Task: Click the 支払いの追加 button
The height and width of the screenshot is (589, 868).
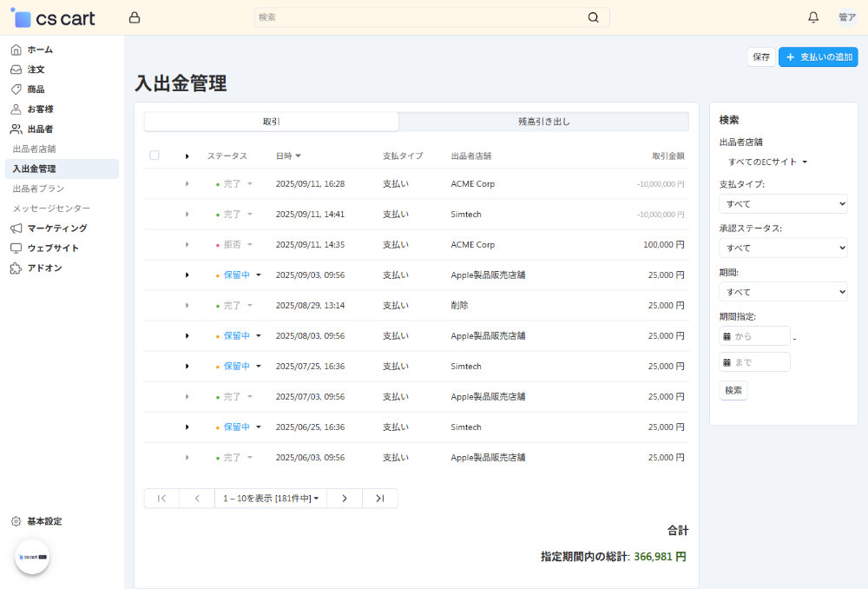Action: pyautogui.click(x=818, y=56)
